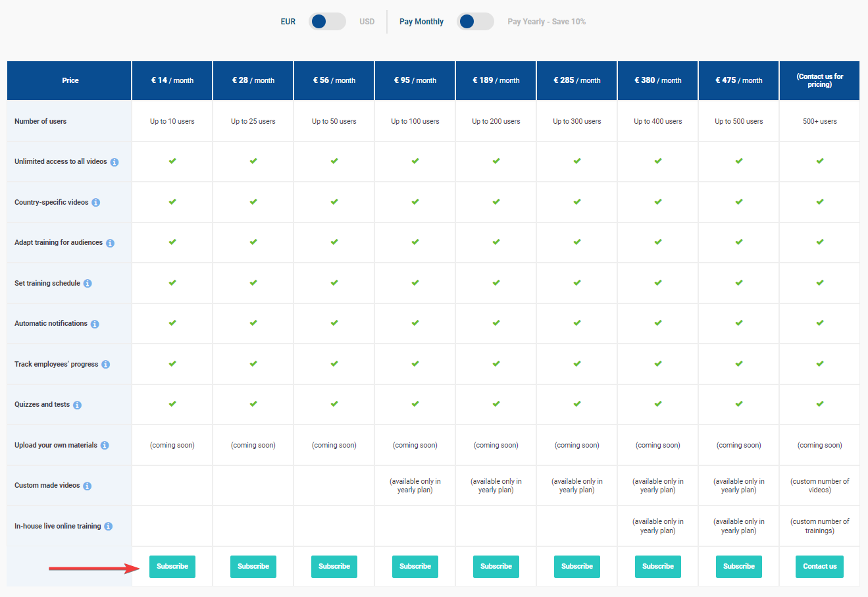This screenshot has width=868, height=597.
Task: Show info for Set training schedule
Action: click(x=88, y=284)
